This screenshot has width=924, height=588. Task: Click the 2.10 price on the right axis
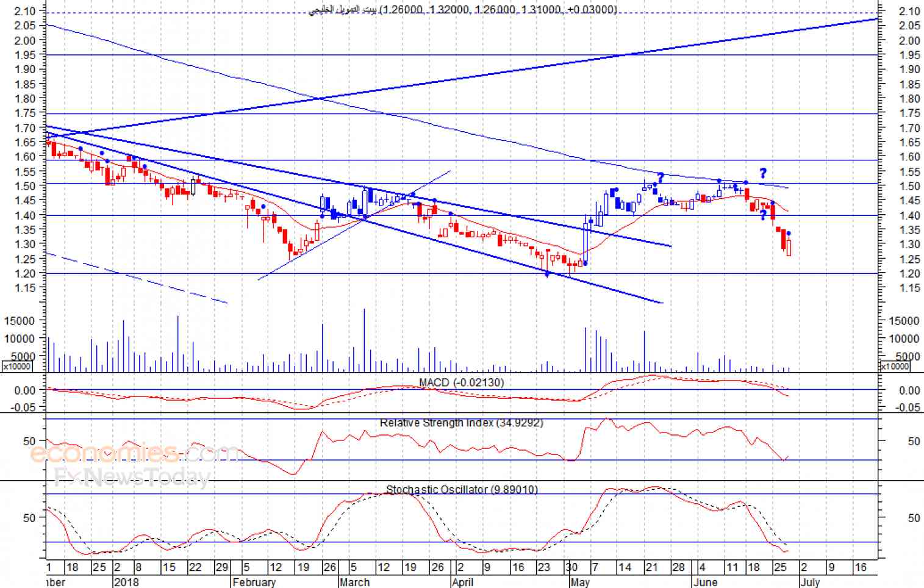tap(909, 11)
